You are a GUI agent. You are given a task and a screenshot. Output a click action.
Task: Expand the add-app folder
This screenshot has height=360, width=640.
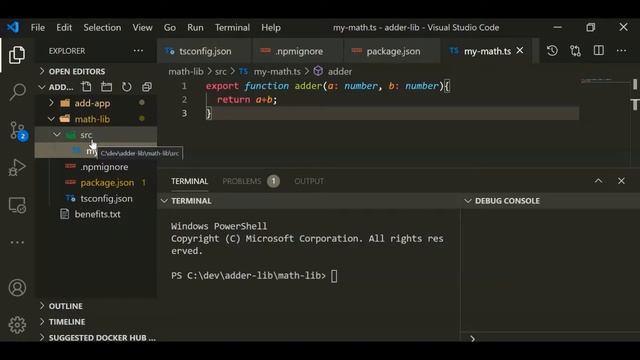click(96, 103)
